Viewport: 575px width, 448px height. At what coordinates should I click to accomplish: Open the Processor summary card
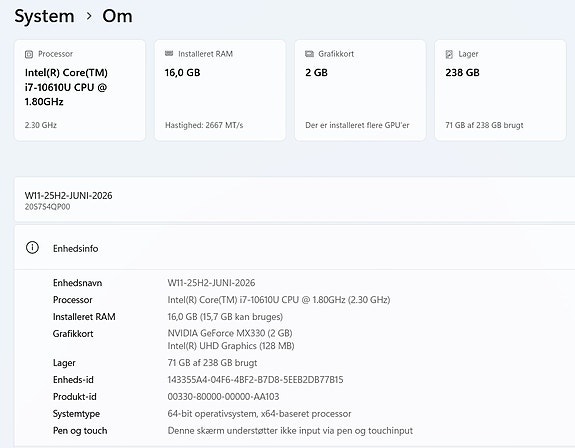[80, 90]
